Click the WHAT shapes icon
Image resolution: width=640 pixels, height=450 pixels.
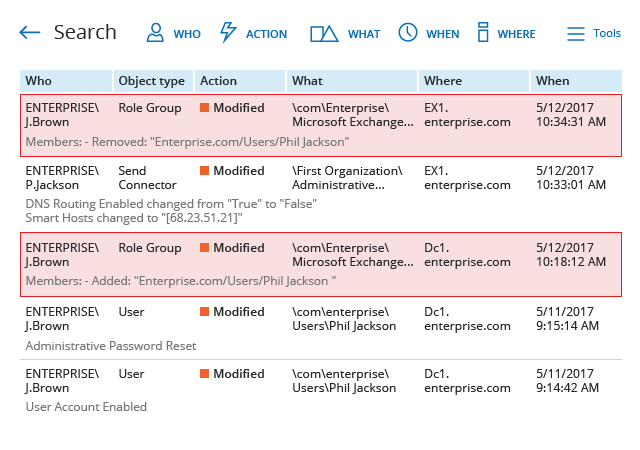(324, 33)
